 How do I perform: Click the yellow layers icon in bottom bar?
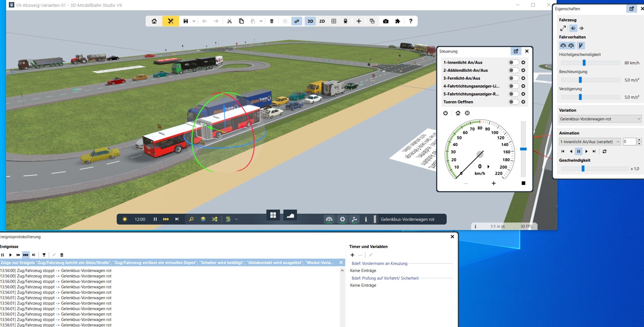tap(203, 219)
